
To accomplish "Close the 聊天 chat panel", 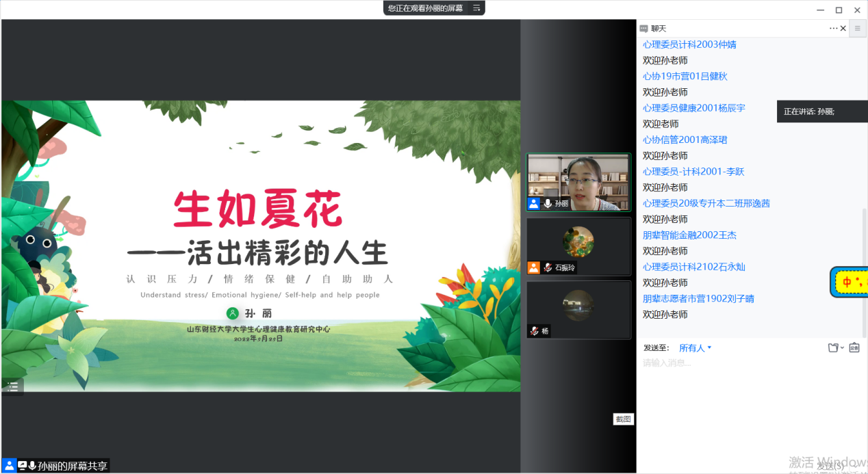I will [x=843, y=29].
